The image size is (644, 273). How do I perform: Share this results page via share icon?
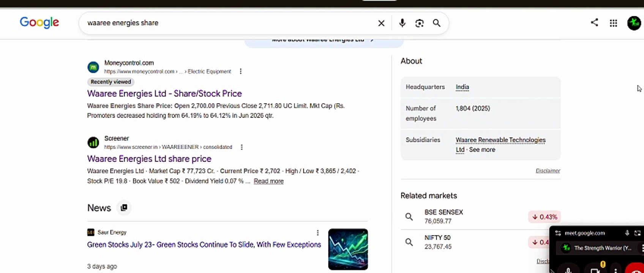click(594, 22)
